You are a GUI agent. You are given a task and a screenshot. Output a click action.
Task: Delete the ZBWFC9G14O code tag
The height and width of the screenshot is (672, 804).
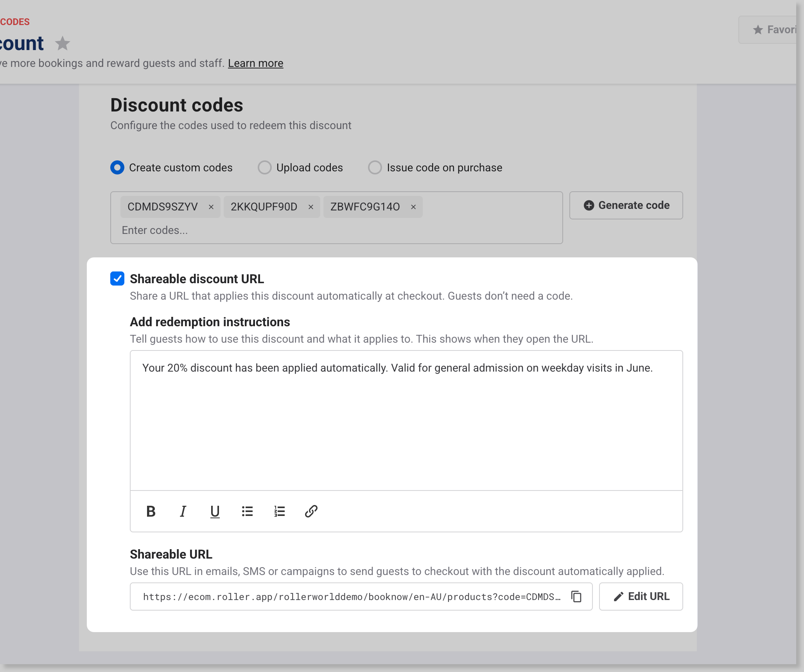point(413,207)
